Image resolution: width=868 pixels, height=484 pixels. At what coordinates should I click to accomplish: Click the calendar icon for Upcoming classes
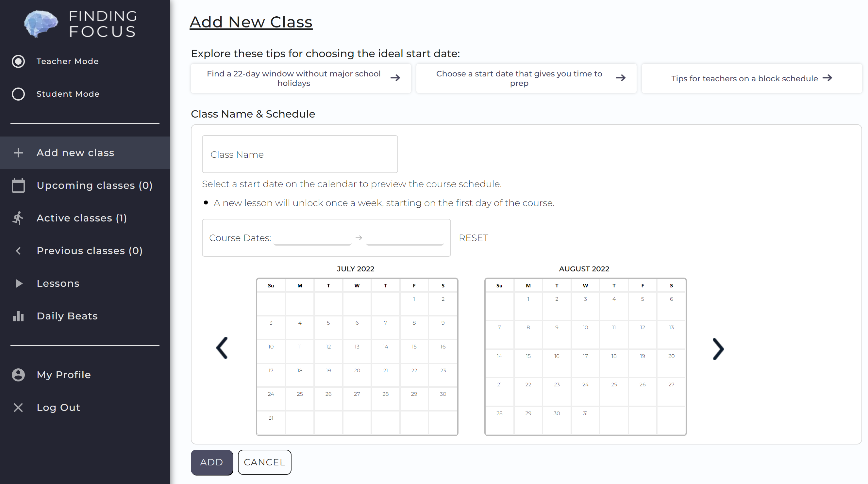pos(18,185)
